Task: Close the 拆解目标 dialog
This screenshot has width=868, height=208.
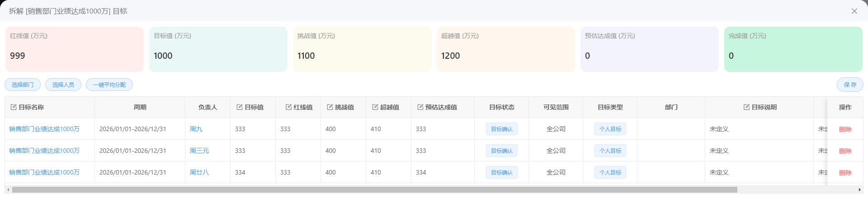Action: click(854, 11)
